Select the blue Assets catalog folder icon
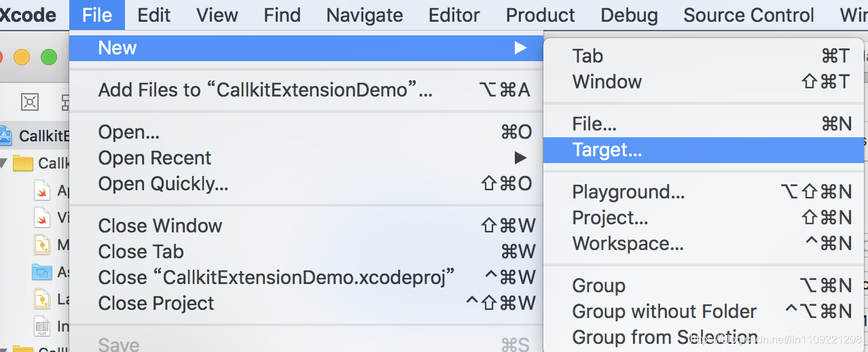868x352 pixels. [42, 272]
